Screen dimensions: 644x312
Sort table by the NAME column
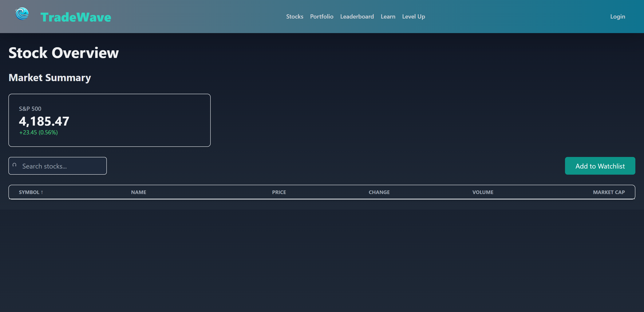pos(138,192)
